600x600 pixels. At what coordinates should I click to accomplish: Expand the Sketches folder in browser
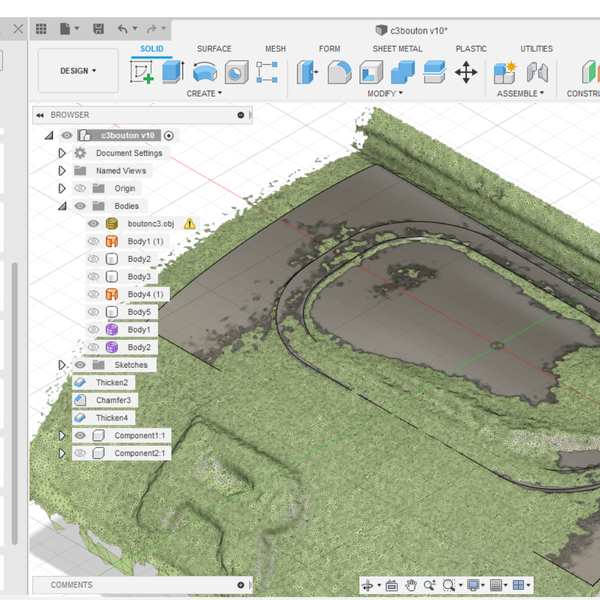tap(62, 365)
